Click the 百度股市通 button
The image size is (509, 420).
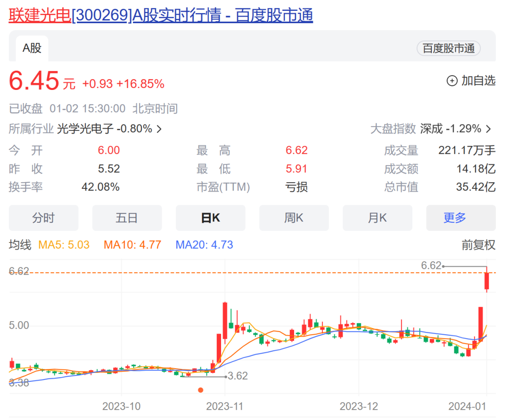click(448, 48)
